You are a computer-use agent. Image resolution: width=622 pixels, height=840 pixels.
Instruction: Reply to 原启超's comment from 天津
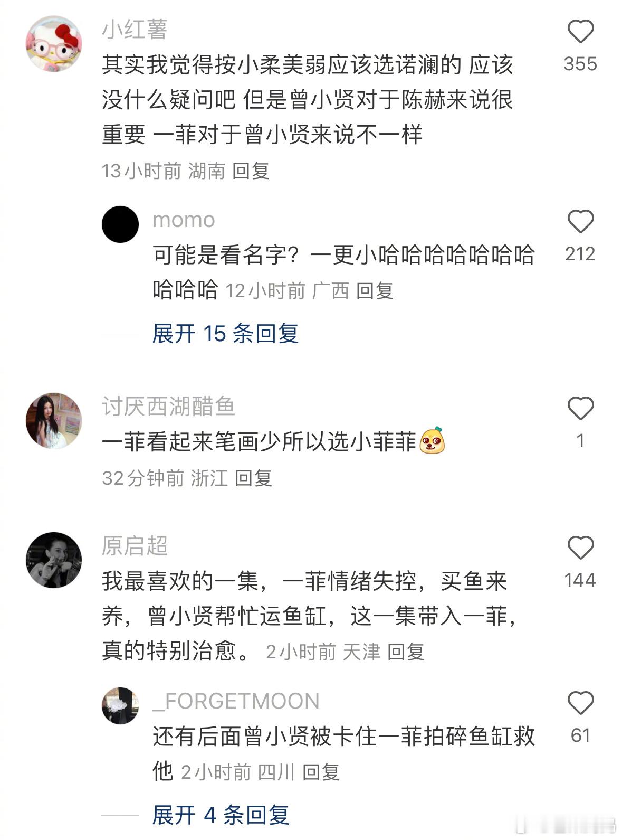[406, 652]
